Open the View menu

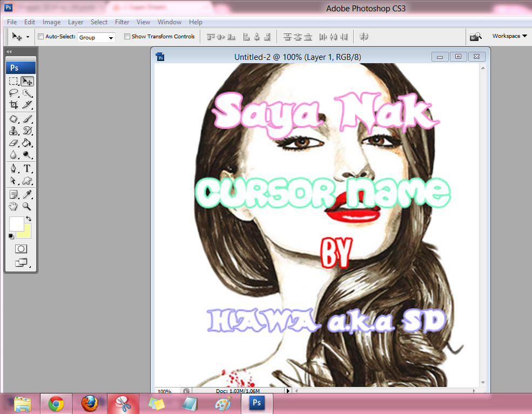[144, 22]
